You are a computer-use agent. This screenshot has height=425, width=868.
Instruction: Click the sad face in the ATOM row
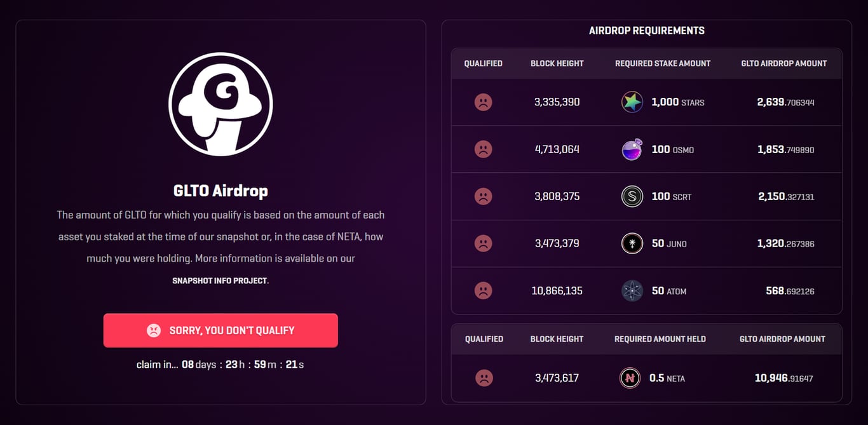click(484, 291)
